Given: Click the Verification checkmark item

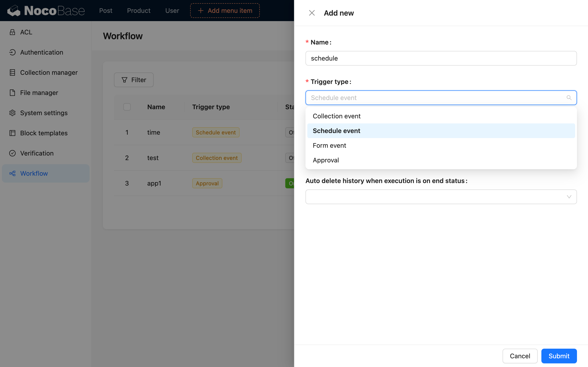Looking at the screenshot, I should [12, 153].
